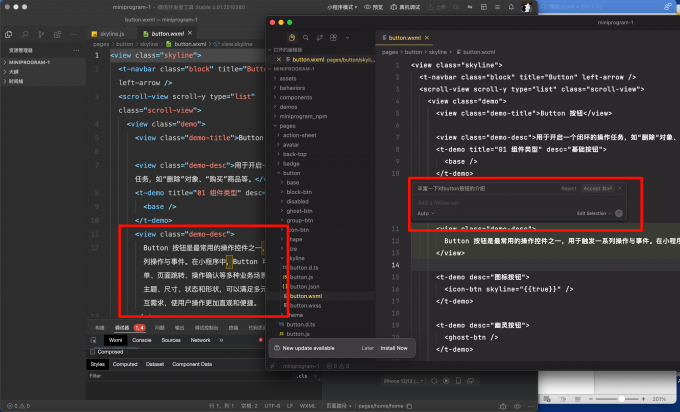Open the Component Data tab
The height and width of the screenshot is (412, 680).
(x=192, y=364)
